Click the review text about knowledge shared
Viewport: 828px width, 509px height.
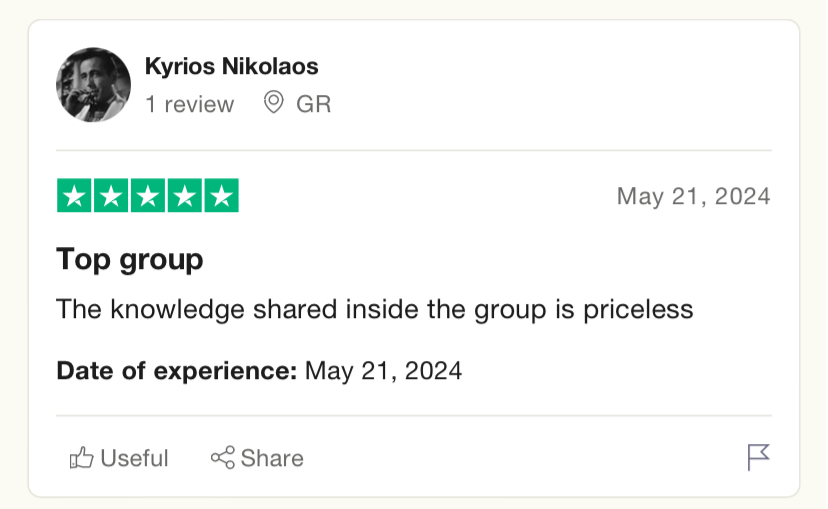point(374,309)
